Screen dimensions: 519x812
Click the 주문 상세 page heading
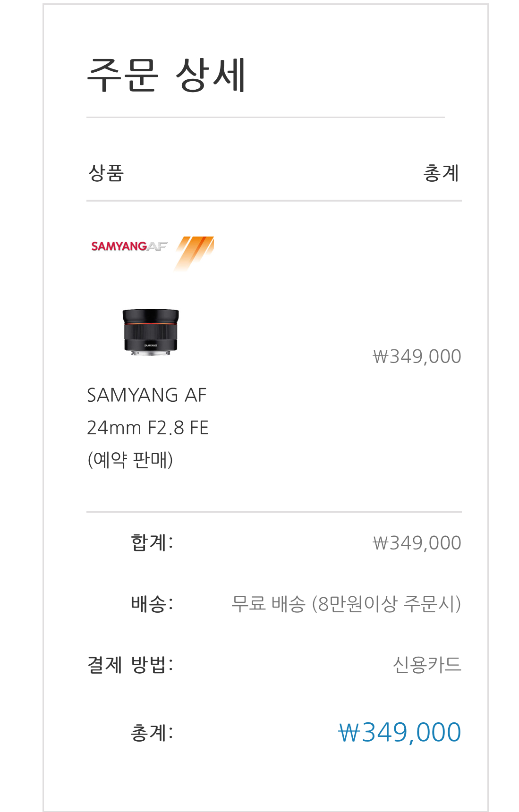pos(166,76)
